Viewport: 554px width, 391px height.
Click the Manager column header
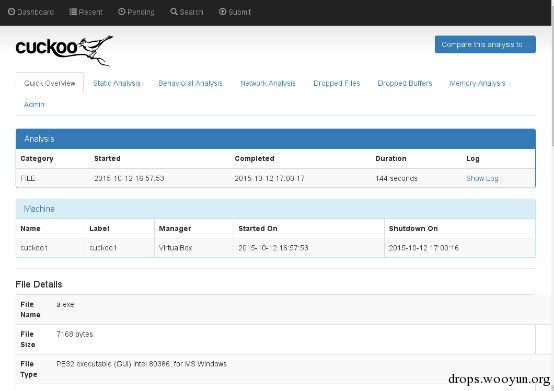[175, 229]
